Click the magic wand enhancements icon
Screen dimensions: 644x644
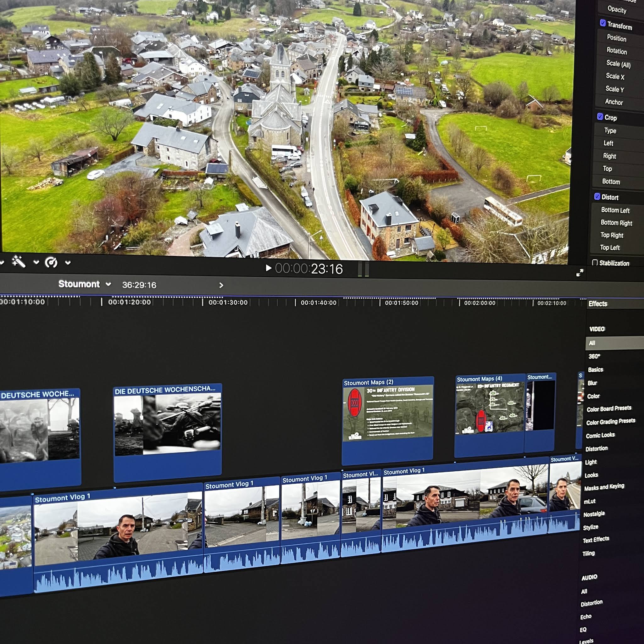[18, 262]
